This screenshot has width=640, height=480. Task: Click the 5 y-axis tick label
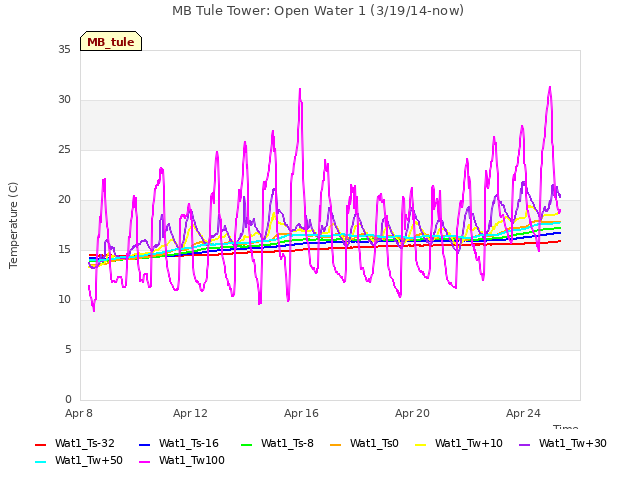coord(68,350)
